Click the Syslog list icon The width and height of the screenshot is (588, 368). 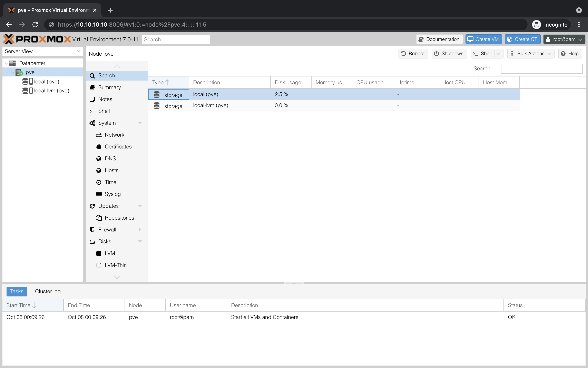[99, 194]
